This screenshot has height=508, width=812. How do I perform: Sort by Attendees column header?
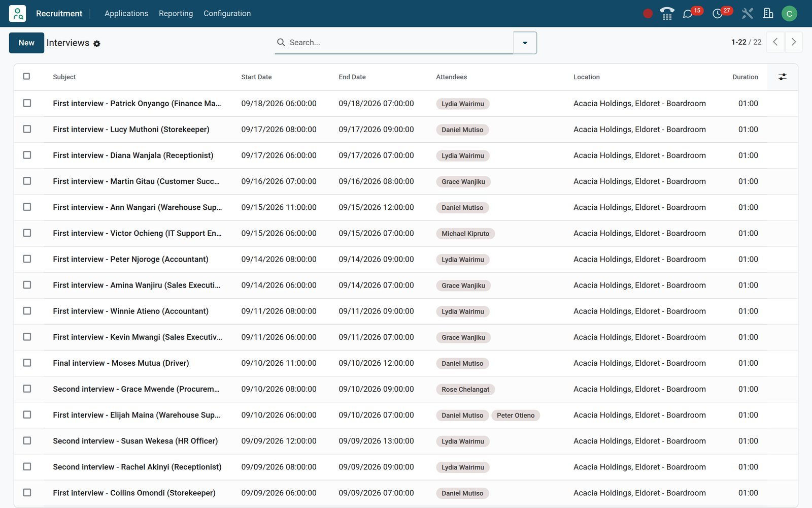coord(451,77)
